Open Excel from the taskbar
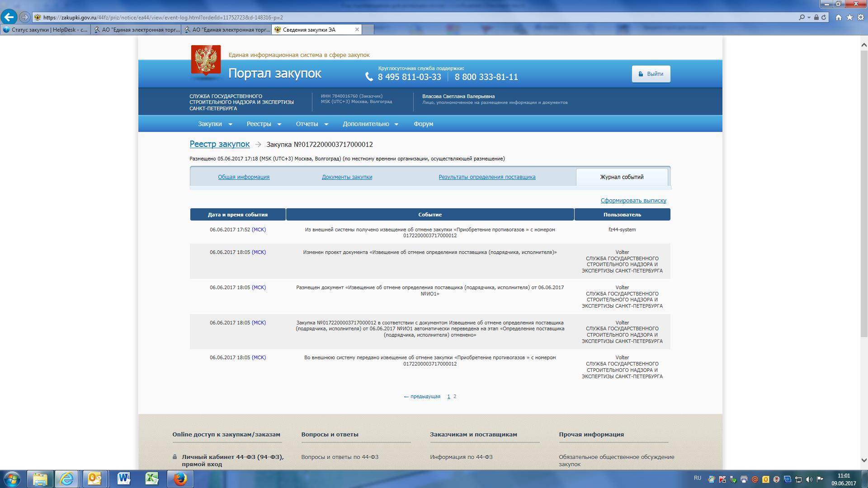 click(x=152, y=479)
